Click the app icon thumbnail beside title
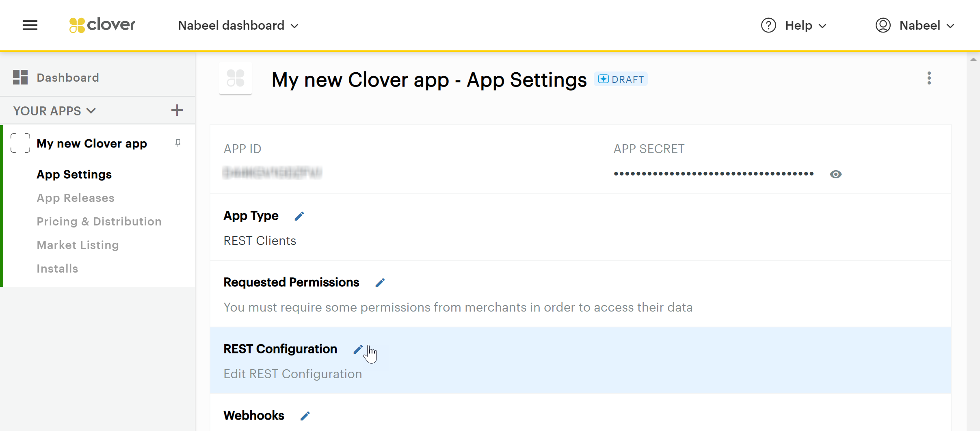 [x=236, y=78]
